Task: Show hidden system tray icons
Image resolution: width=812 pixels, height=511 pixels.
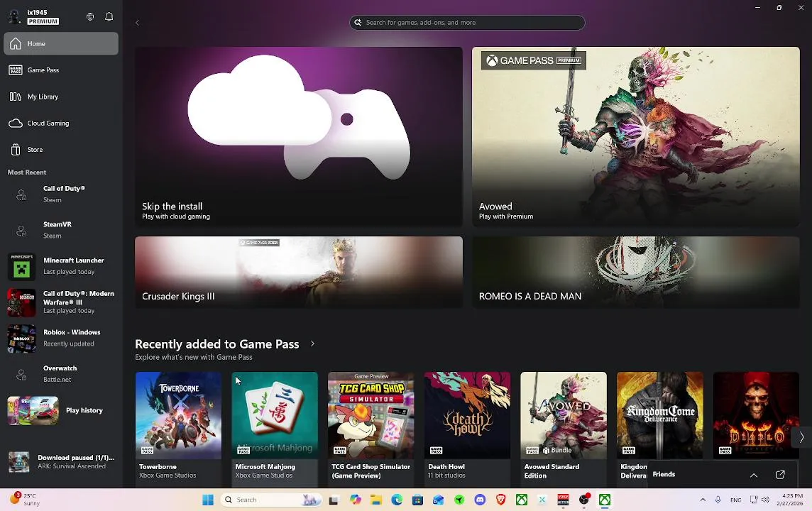Action: coord(703,500)
